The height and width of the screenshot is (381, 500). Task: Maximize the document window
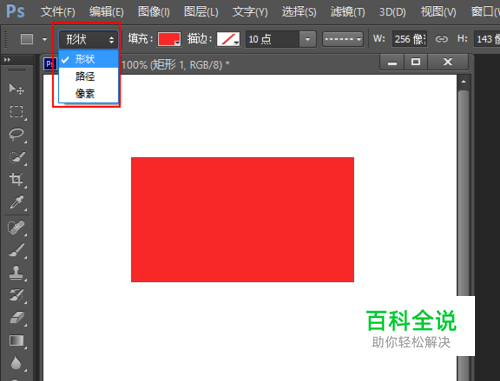coord(416,62)
